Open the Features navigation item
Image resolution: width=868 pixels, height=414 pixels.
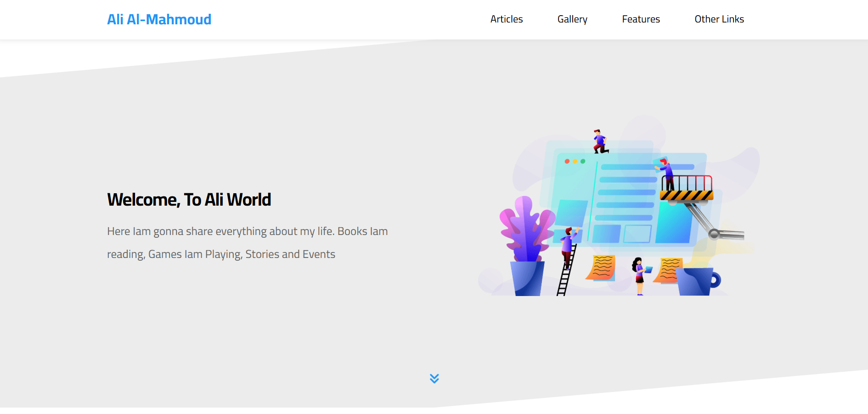point(641,19)
